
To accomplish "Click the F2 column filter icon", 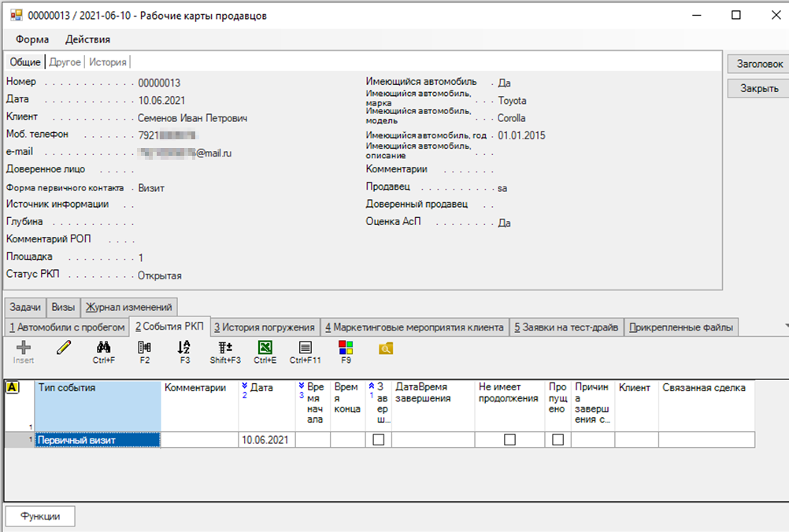I will 144,347.
